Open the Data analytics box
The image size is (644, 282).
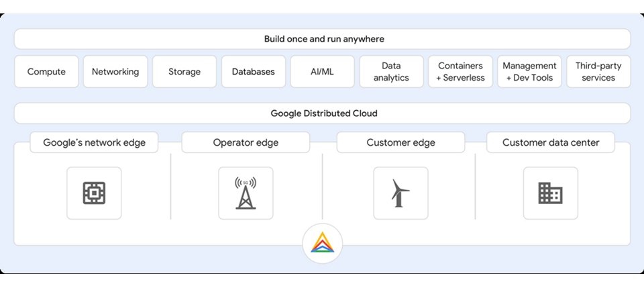[391, 72]
